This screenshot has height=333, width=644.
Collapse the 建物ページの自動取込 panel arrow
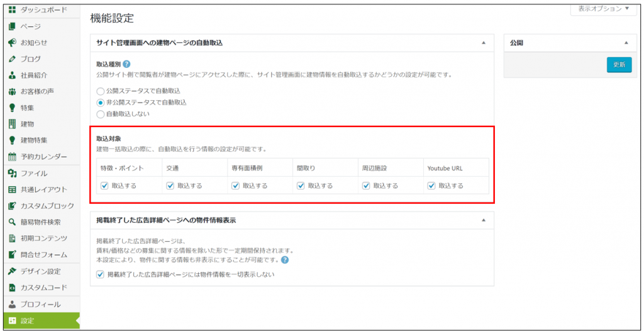pos(483,43)
